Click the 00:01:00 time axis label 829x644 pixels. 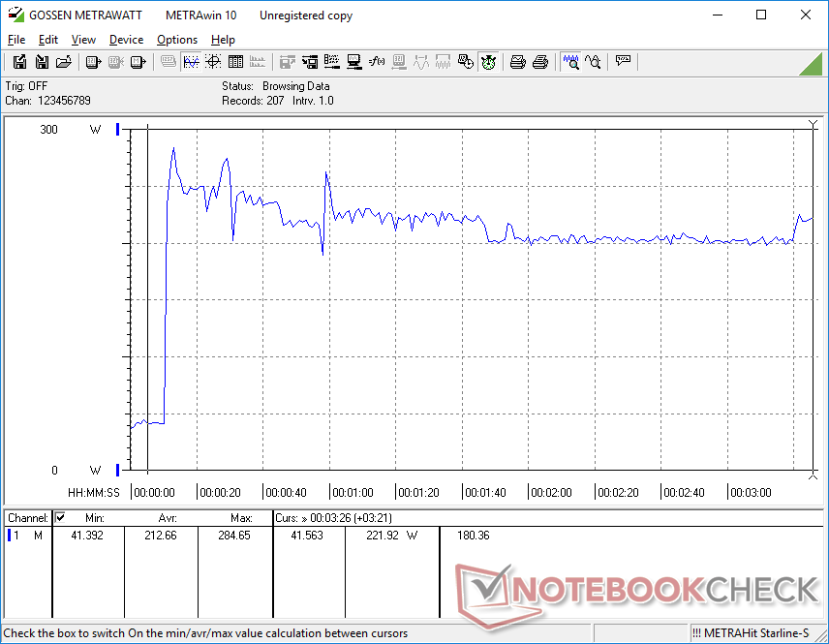pos(353,493)
